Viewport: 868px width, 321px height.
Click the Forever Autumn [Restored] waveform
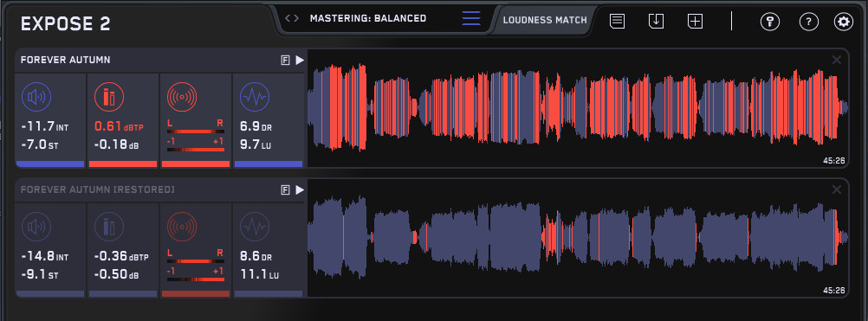[578, 238]
